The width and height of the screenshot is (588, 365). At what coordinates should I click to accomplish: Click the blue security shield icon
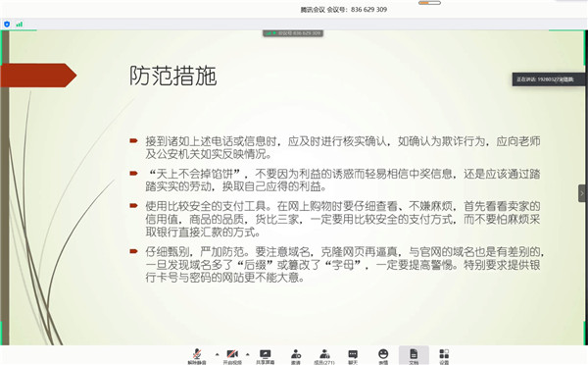tap(7, 25)
